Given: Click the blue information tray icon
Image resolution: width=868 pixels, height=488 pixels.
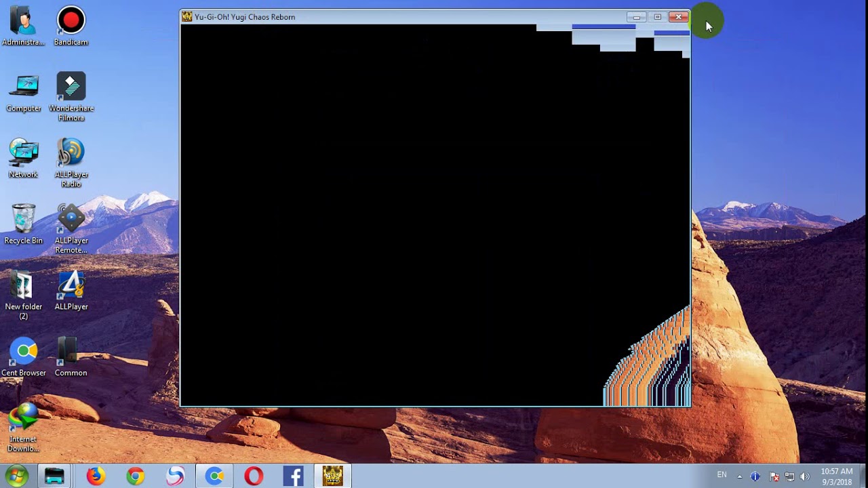Looking at the screenshot, I should pos(755,476).
